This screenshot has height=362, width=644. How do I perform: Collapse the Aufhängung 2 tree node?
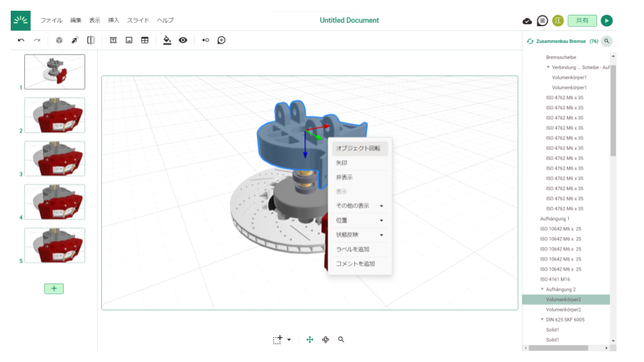pyautogui.click(x=542, y=289)
